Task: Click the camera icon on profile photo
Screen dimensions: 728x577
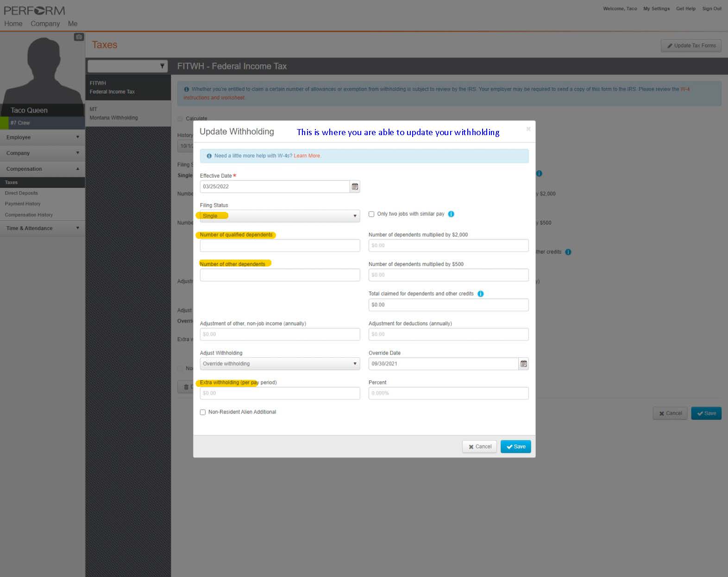Action: pyautogui.click(x=79, y=37)
